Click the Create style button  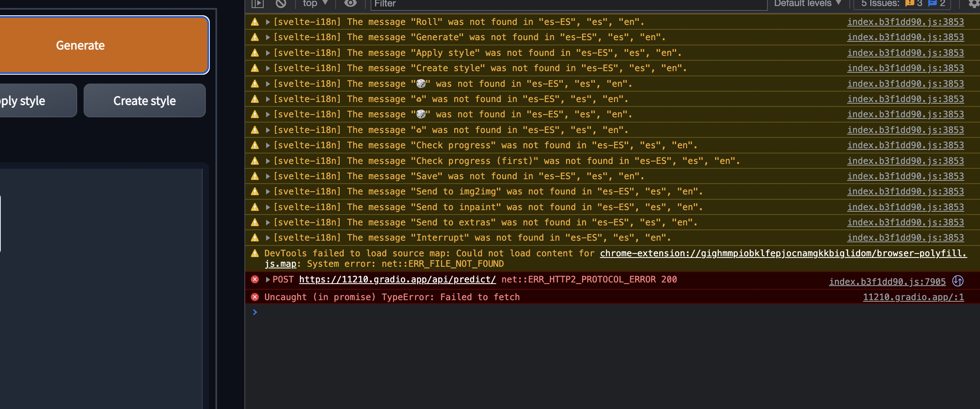pyautogui.click(x=144, y=100)
